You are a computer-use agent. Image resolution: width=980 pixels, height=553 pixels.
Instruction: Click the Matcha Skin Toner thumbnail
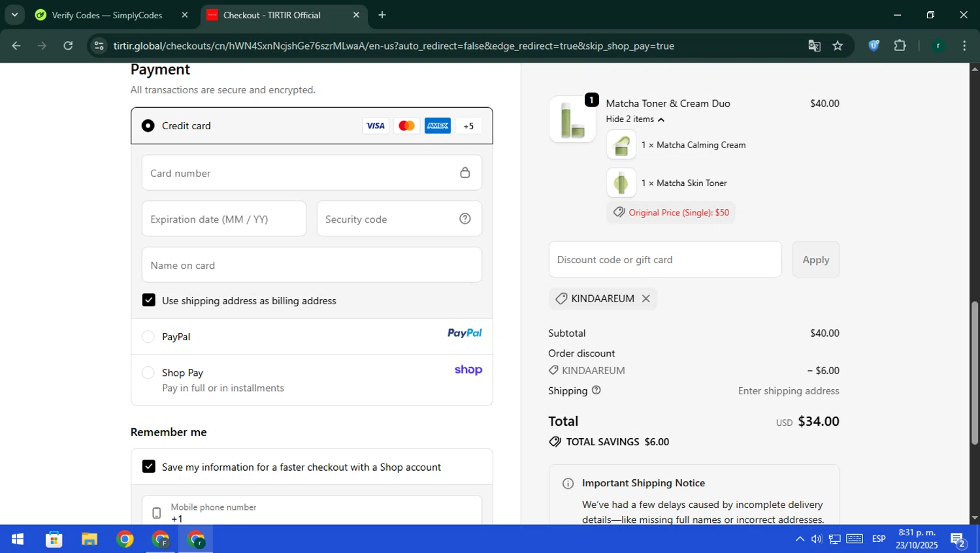click(x=621, y=183)
